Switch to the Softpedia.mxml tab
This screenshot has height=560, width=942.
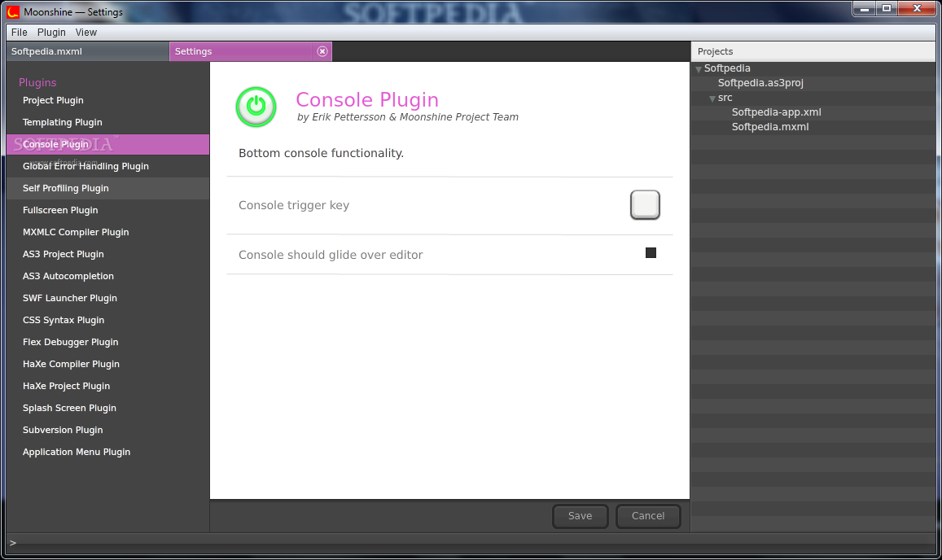point(88,51)
